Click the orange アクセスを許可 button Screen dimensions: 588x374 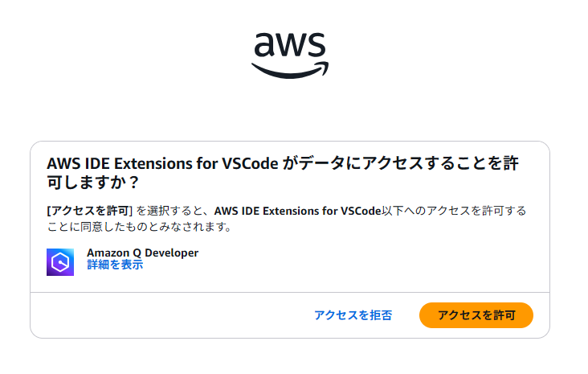click(x=476, y=315)
